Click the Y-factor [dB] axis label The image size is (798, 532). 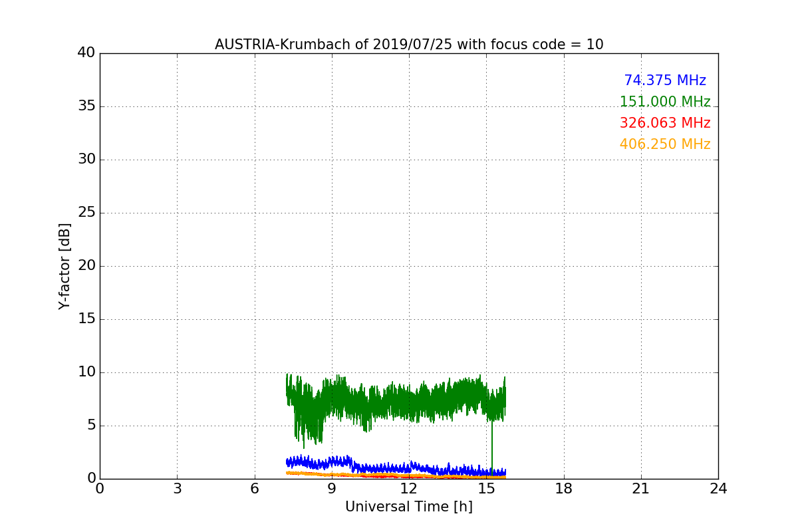click(65, 266)
